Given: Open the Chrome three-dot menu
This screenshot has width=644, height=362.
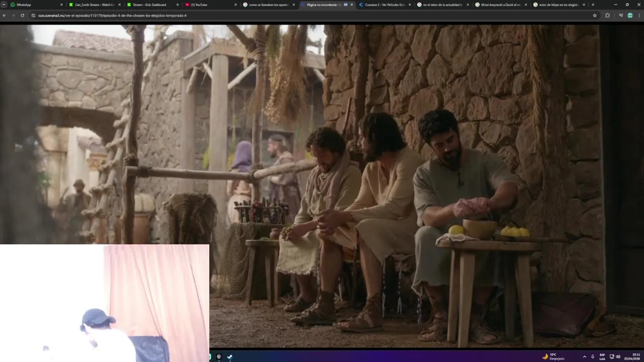Looking at the screenshot, I should (639, 16).
